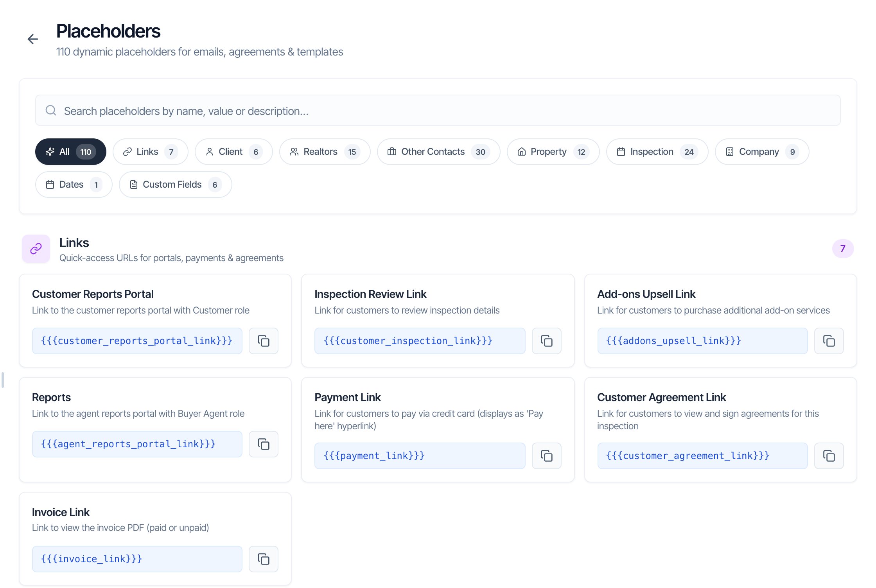The image size is (876, 588).
Task: Choose the Inspection filter chip
Action: [x=657, y=152]
